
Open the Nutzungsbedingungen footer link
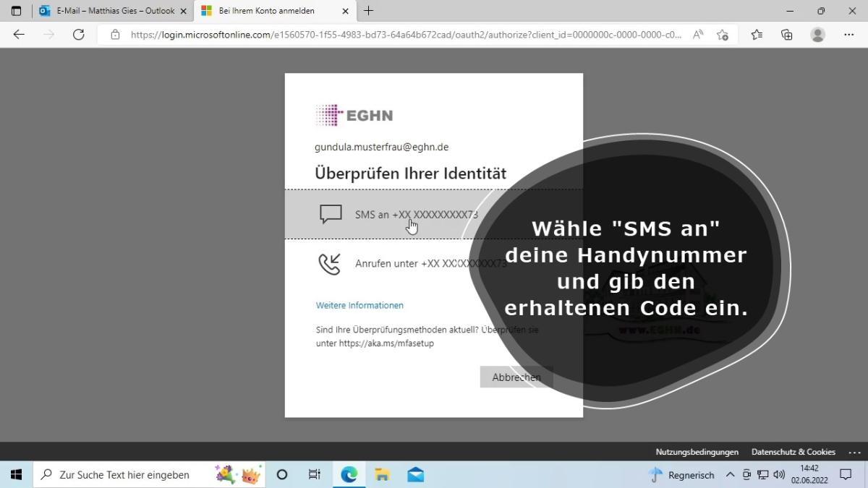coord(697,452)
